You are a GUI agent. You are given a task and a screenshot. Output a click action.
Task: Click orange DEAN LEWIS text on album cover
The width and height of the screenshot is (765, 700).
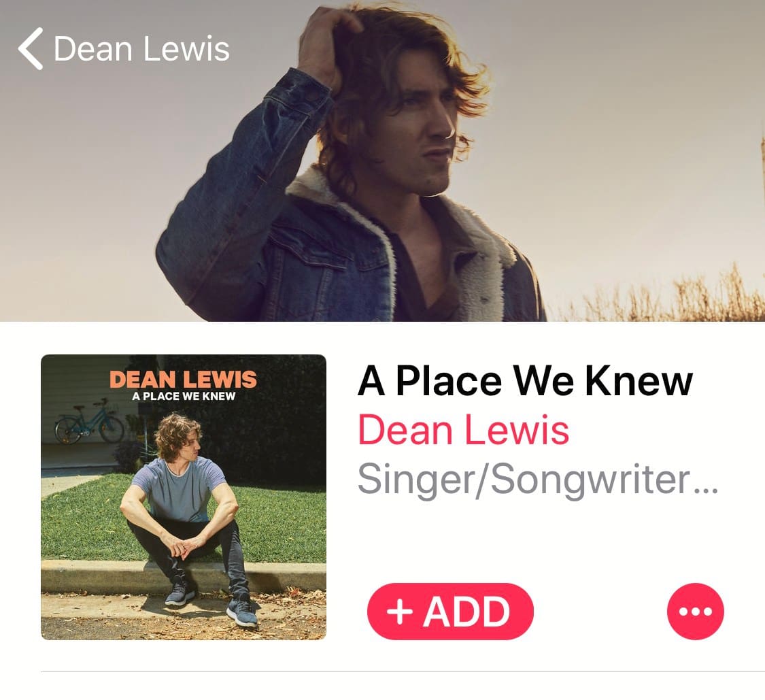pyautogui.click(x=183, y=380)
